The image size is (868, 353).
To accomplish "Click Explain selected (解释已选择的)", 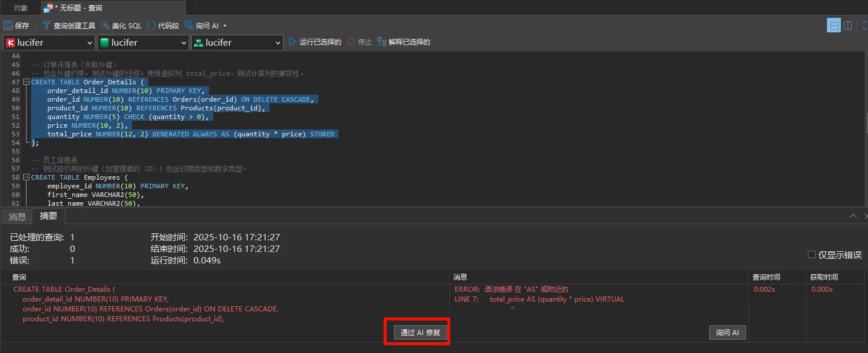I will (x=404, y=42).
